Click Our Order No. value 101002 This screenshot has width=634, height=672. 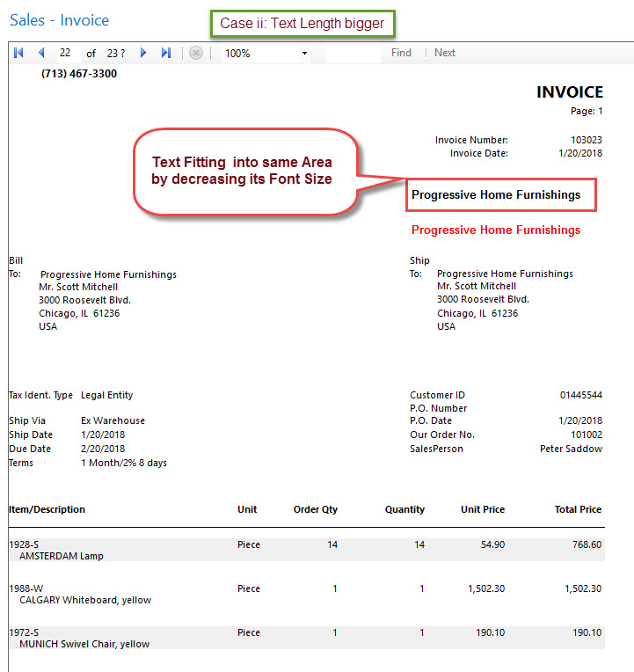[587, 435]
